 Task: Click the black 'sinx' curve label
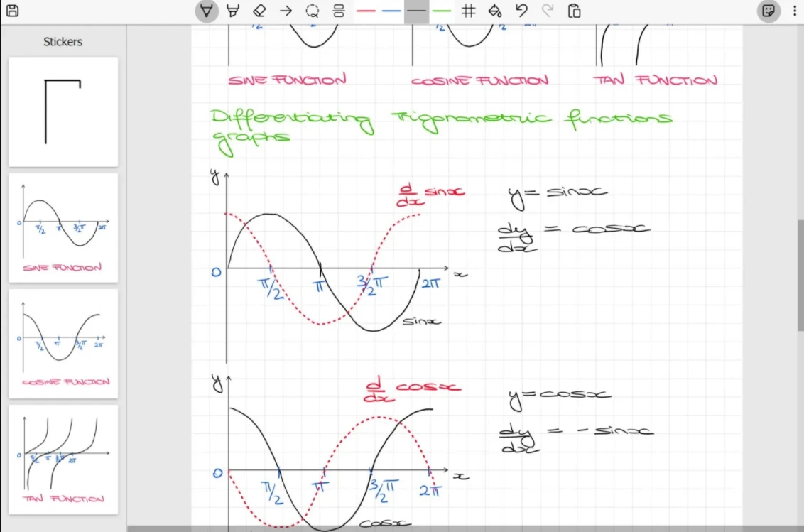tap(421, 322)
